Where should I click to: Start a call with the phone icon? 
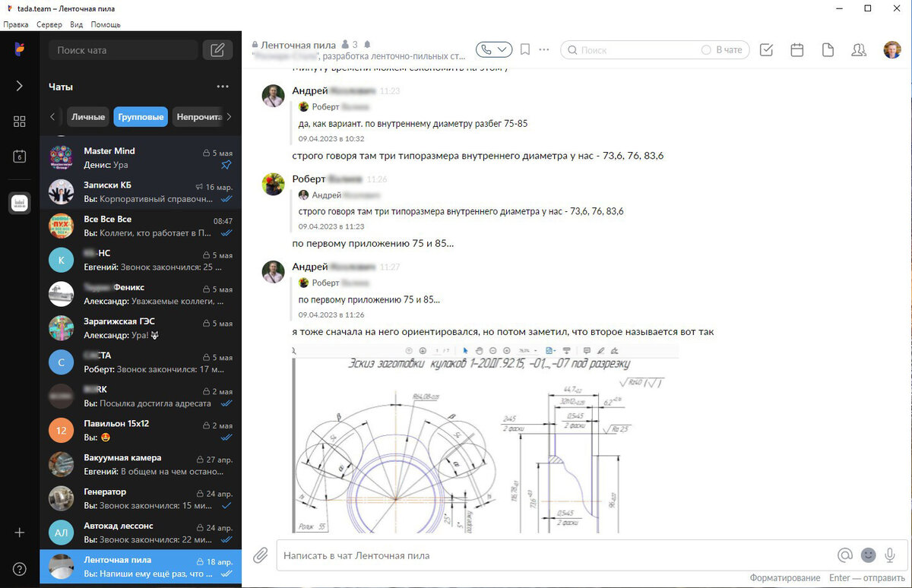click(486, 48)
